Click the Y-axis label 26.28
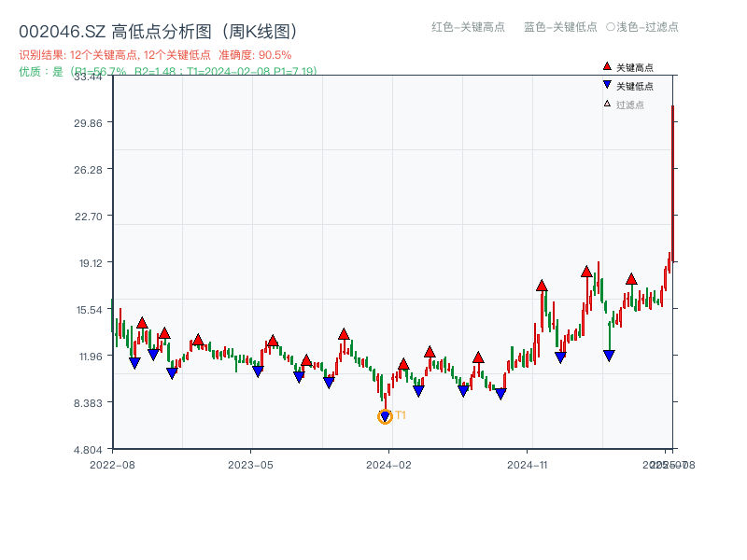The height and width of the screenshot is (560, 747). 88,170
